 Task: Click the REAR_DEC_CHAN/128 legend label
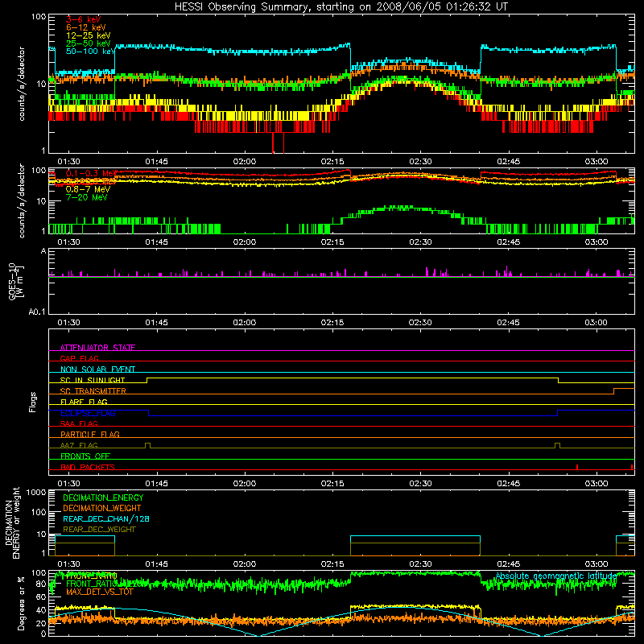click(x=106, y=518)
